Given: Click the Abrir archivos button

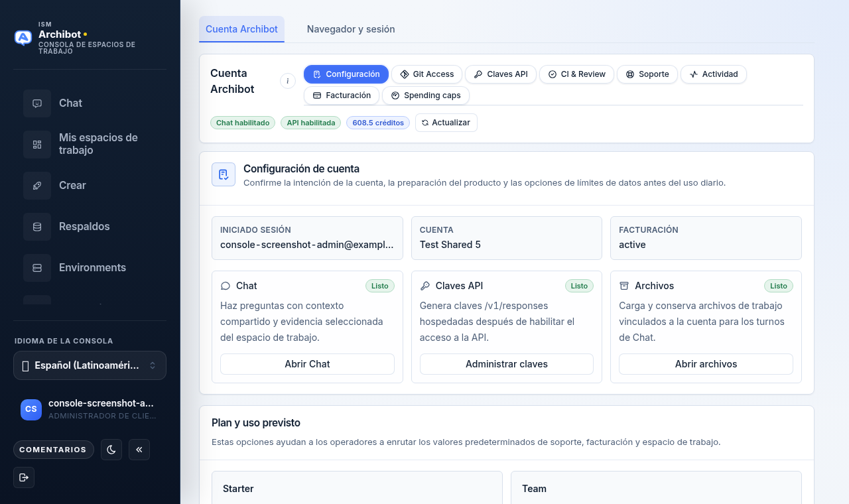Looking at the screenshot, I should [x=706, y=364].
